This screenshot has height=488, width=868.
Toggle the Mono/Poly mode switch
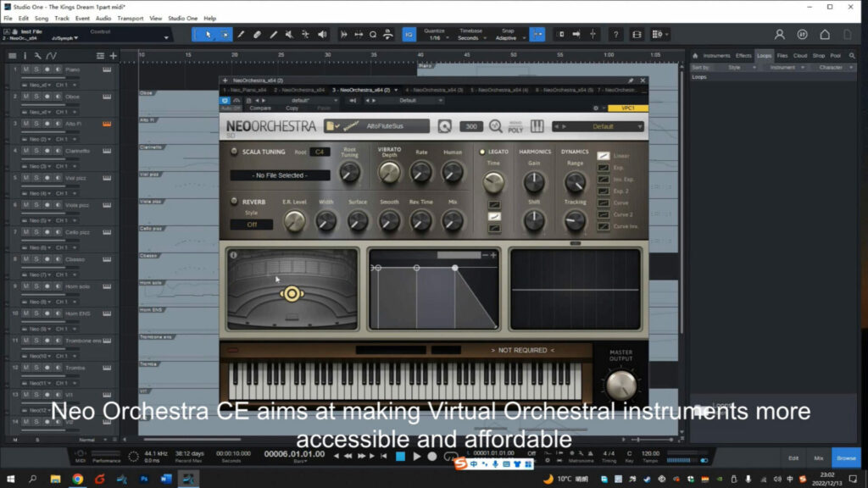coord(515,127)
